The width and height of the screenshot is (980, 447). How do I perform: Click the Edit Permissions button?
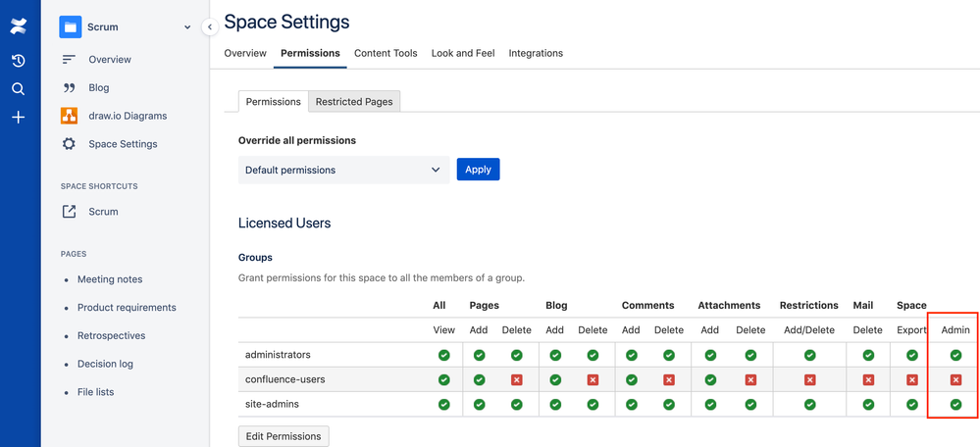point(284,436)
